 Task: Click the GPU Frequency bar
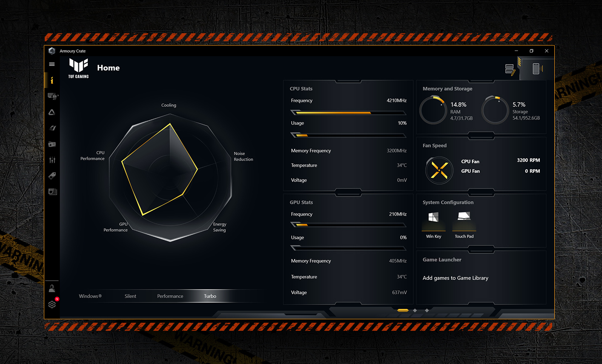coord(348,225)
